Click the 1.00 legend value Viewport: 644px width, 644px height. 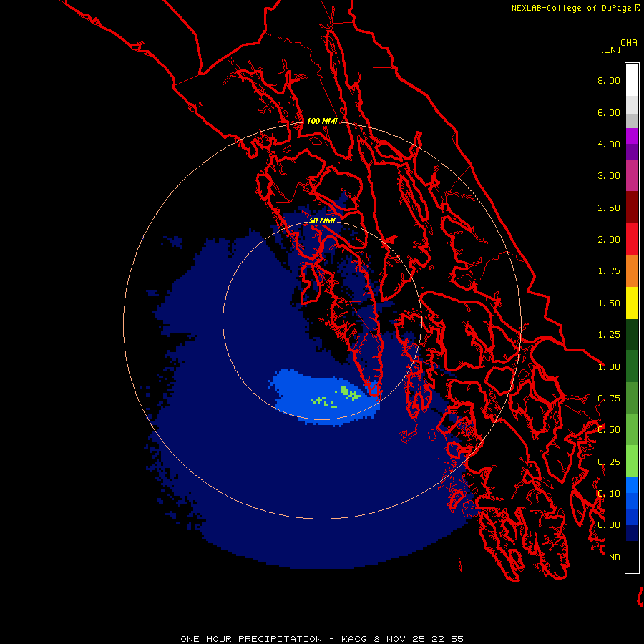point(609,367)
